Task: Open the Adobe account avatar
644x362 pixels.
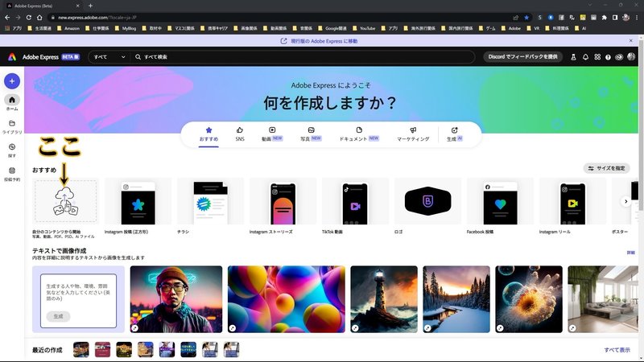Action: pos(631,56)
